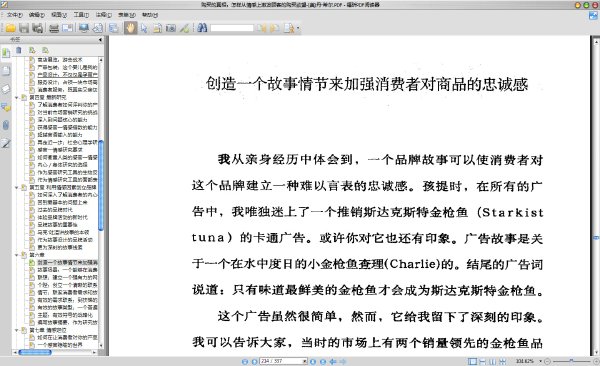
Task: Switch to continuous facing view mode
Action: pyautogui.click(x=502, y=361)
